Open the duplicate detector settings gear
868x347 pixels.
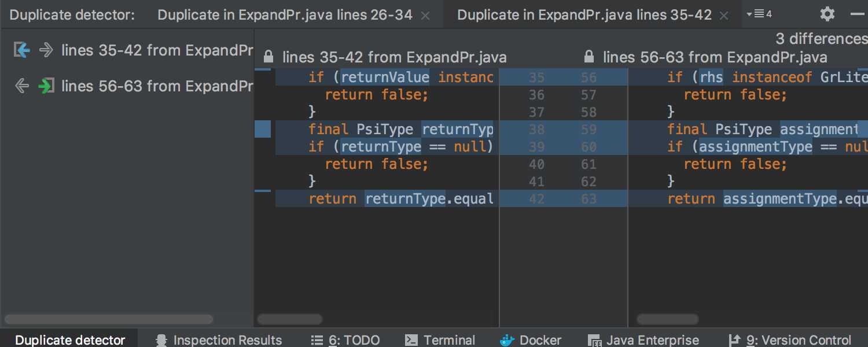click(827, 14)
